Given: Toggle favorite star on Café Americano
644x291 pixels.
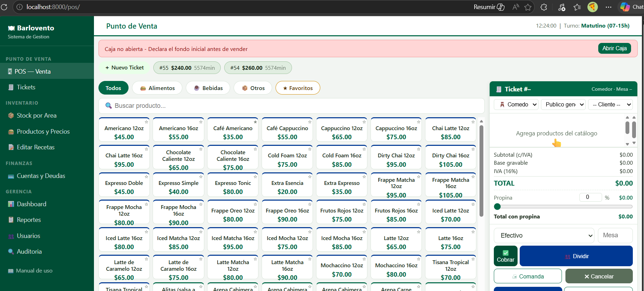Looking at the screenshot, I should [x=255, y=122].
